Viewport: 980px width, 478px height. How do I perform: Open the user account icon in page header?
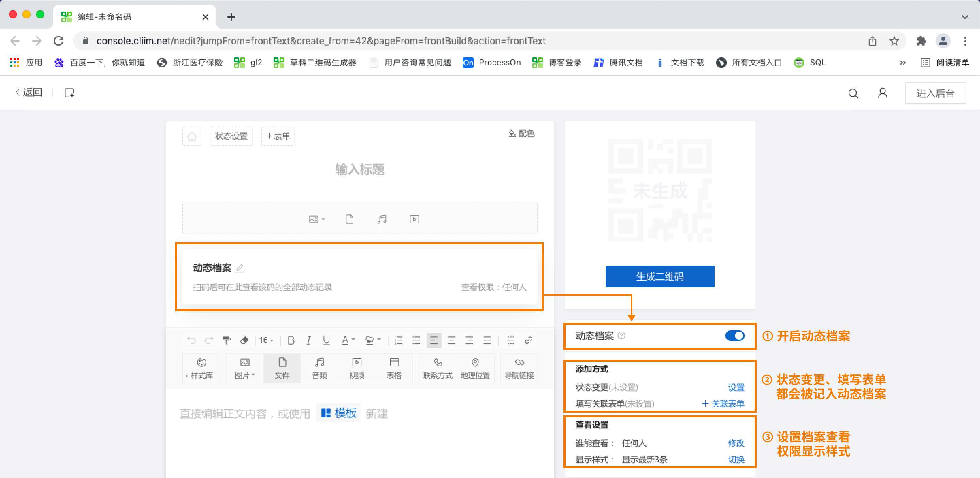click(x=883, y=93)
